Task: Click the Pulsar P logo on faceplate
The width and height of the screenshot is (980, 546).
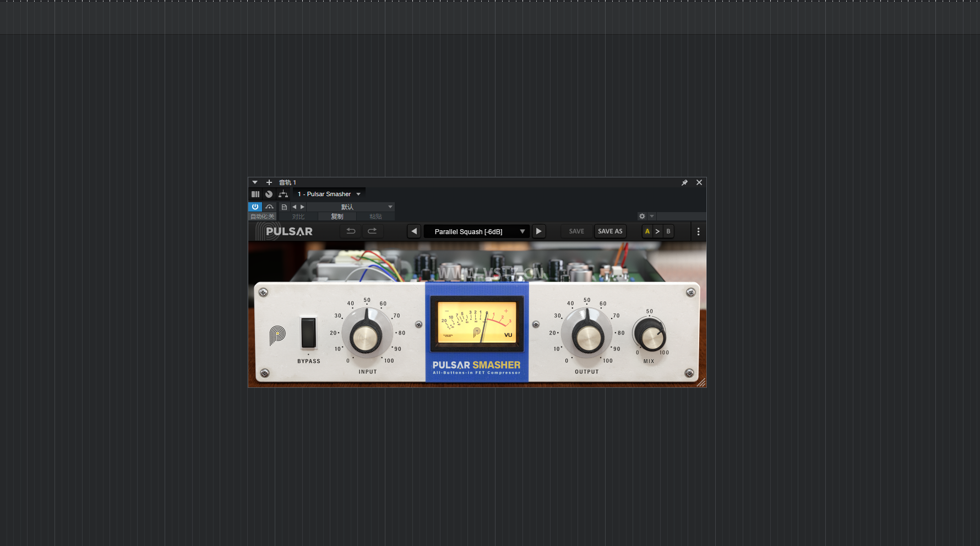Action: (x=277, y=334)
